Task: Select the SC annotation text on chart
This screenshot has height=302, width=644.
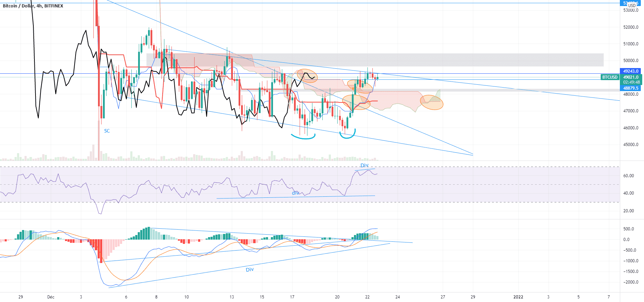Action: tap(107, 131)
